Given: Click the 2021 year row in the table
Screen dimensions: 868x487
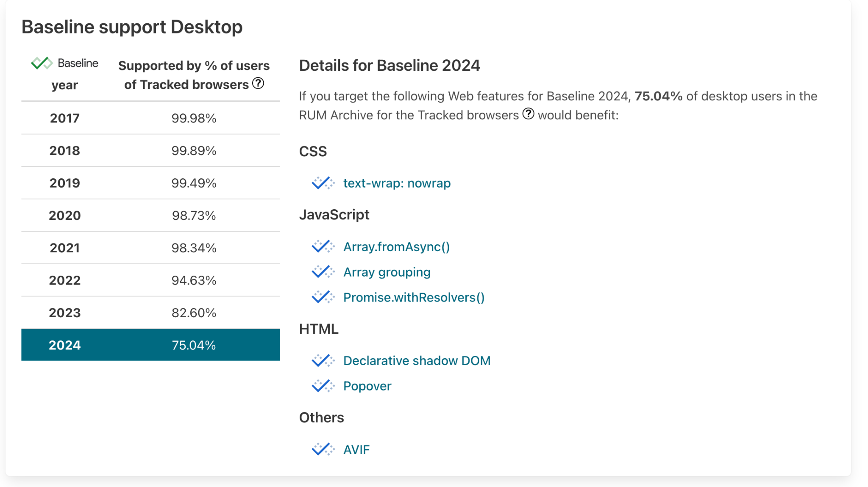Looking at the screenshot, I should [x=150, y=247].
